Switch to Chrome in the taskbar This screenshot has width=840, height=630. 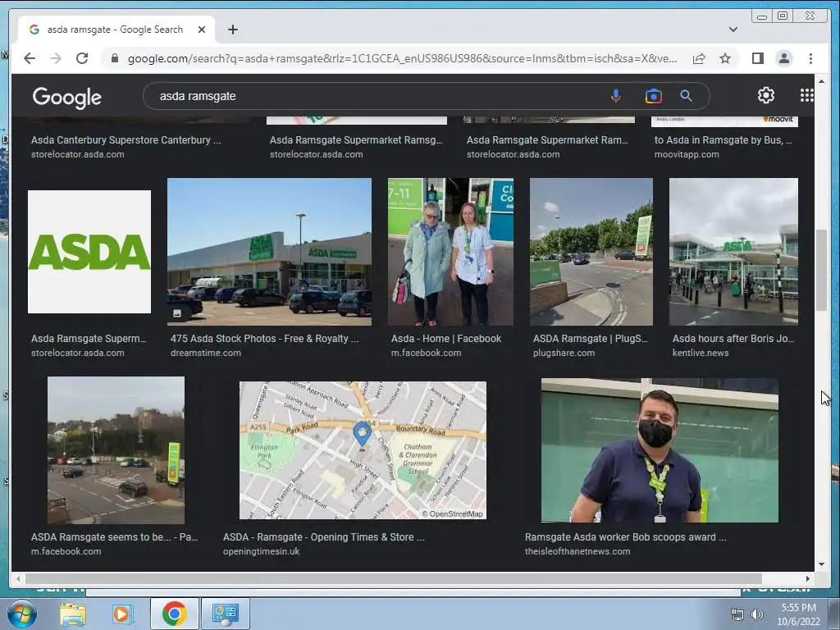coord(174,614)
